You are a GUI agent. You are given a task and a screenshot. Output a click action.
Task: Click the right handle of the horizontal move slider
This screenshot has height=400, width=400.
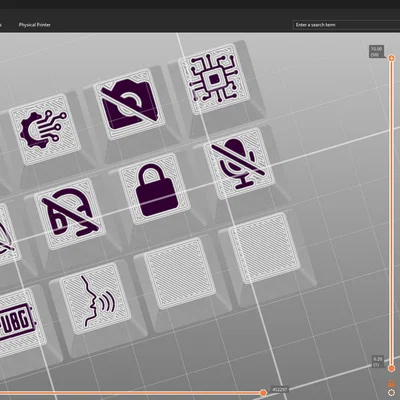(x=263, y=393)
